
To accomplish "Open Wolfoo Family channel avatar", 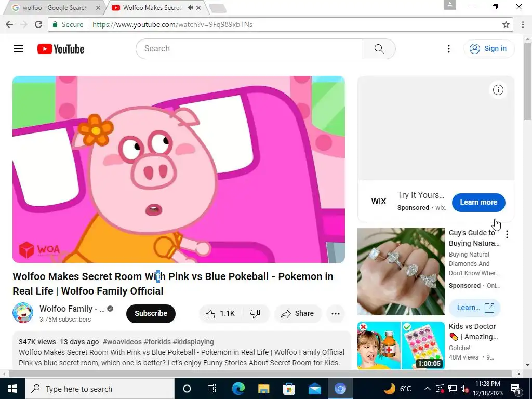I will click(x=23, y=313).
